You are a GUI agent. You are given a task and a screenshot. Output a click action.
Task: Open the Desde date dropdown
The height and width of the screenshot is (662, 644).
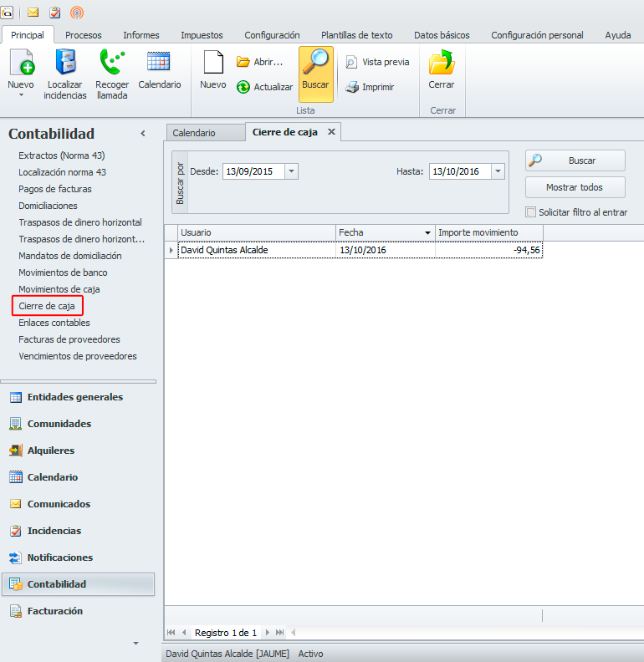[x=291, y=171]
